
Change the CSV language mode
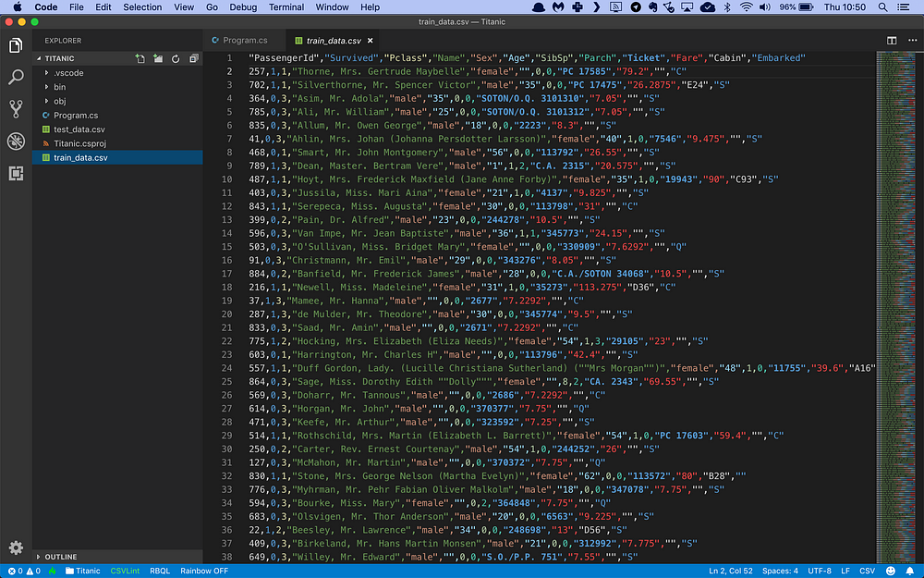(867, 571)
